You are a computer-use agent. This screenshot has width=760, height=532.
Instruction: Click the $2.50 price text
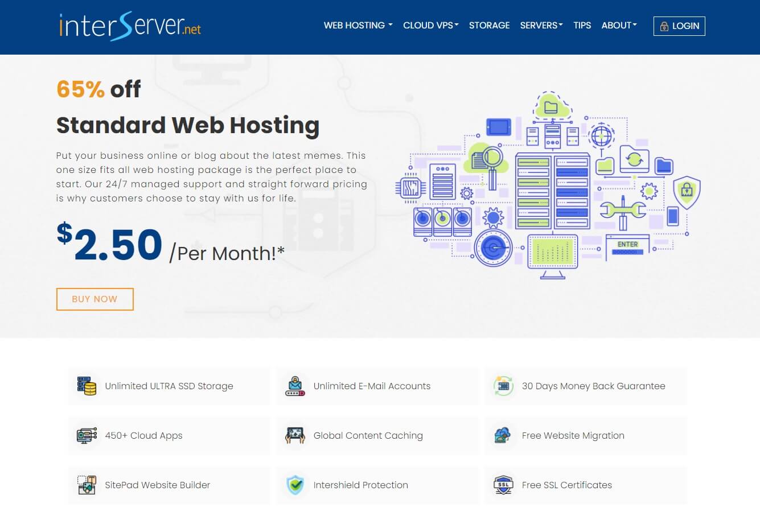click(x=109, y=244)
